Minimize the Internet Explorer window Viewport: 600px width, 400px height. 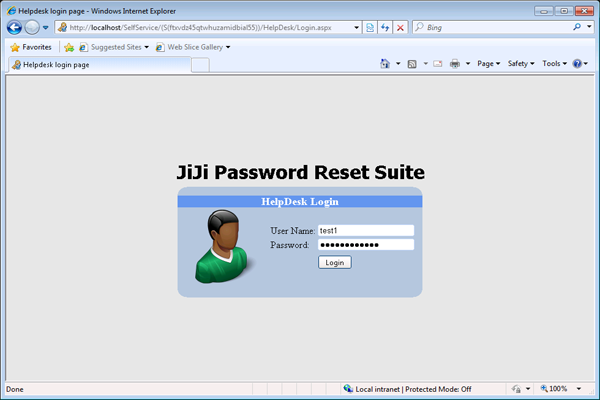point(544,11)
